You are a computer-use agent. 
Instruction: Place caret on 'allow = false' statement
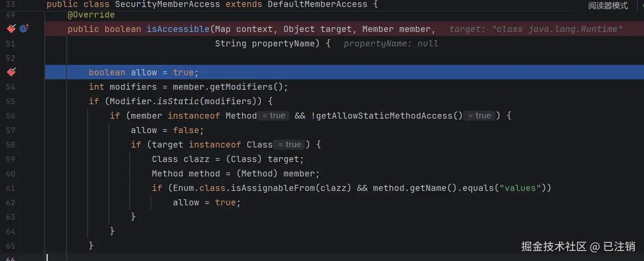168,130
